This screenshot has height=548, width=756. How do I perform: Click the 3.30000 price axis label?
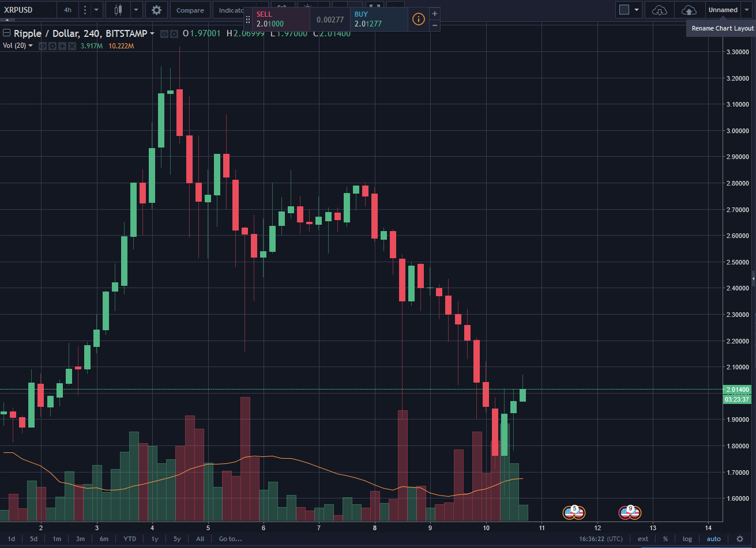[x=738, y=52]
